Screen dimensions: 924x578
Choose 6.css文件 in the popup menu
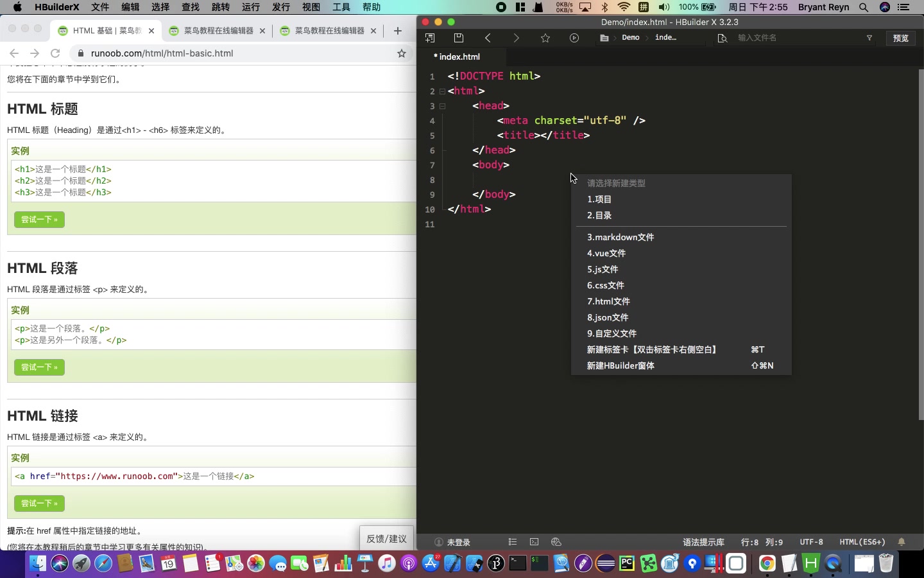coord(681,286)
